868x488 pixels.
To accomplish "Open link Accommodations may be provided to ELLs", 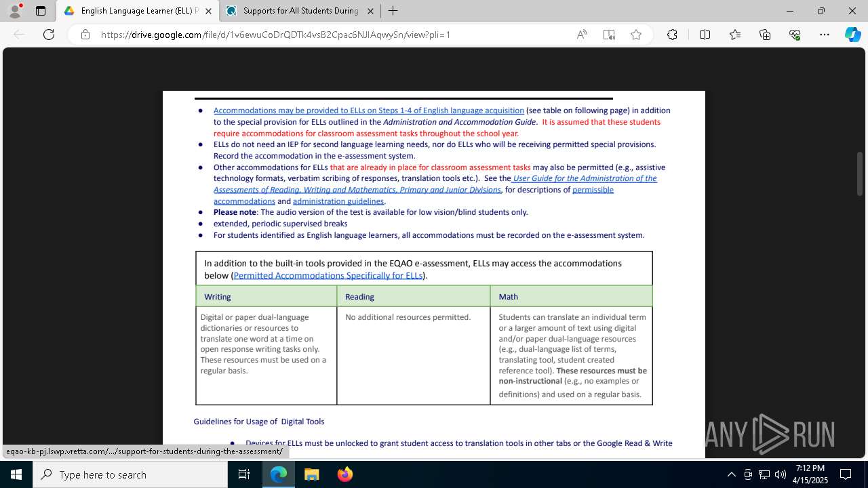I will coord(369,110).
